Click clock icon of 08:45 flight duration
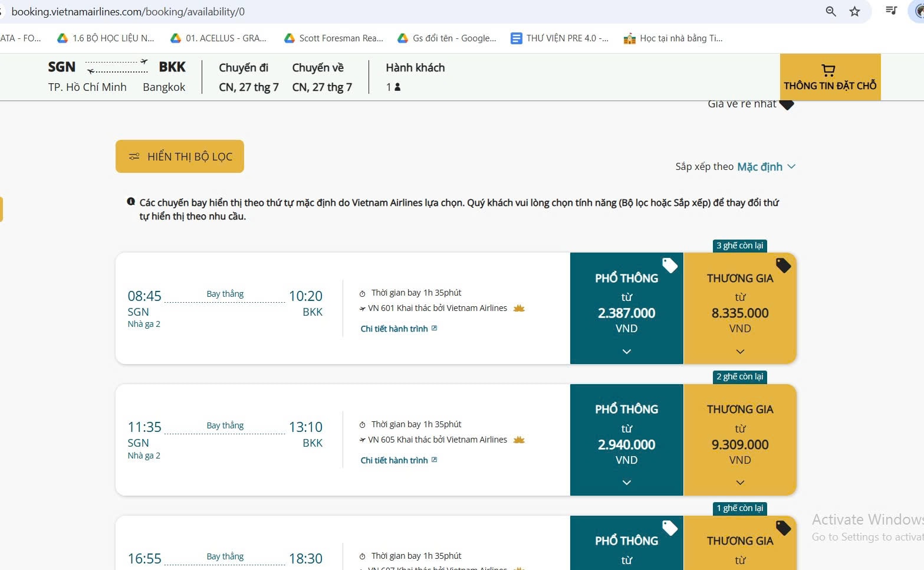924x570 pixels. 363,293
